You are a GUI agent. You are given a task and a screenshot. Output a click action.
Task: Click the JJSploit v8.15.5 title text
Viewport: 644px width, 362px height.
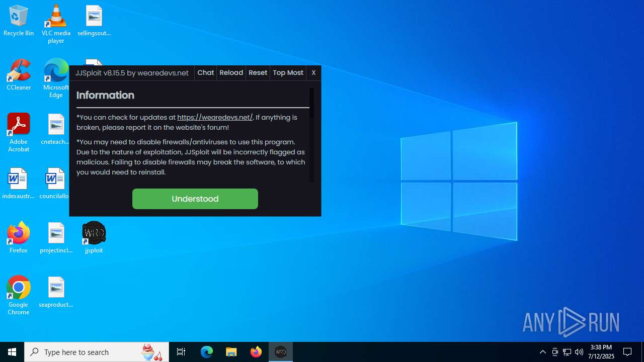[x=132, y=73]
